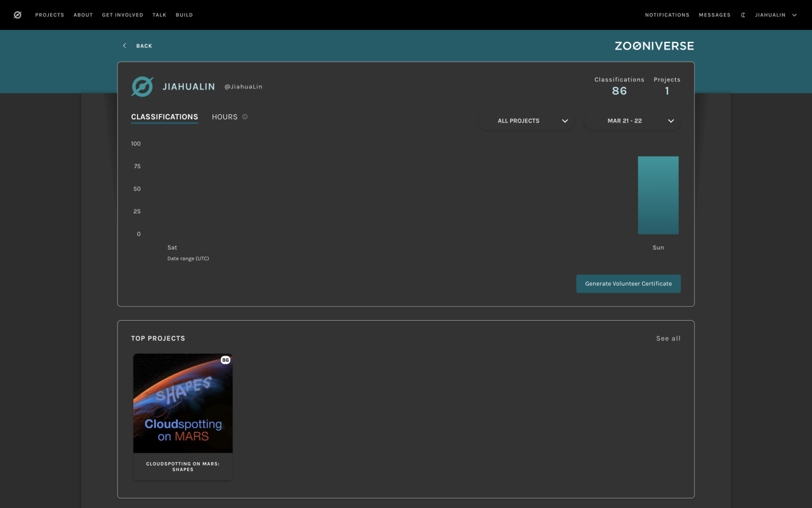Click the 86 badge on project card
The image size is (812, 508).
click(225, 360)
